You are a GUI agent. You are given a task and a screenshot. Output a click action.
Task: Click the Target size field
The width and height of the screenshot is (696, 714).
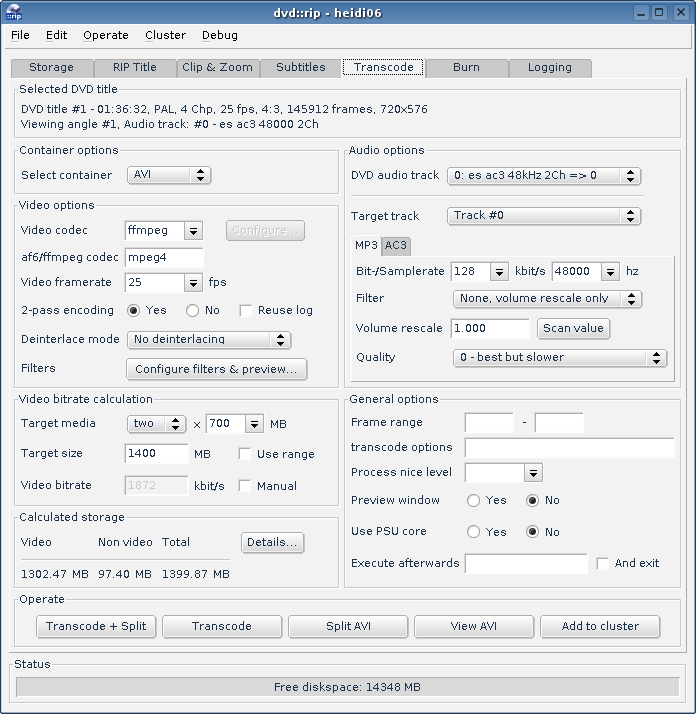[x=156, y=454]
